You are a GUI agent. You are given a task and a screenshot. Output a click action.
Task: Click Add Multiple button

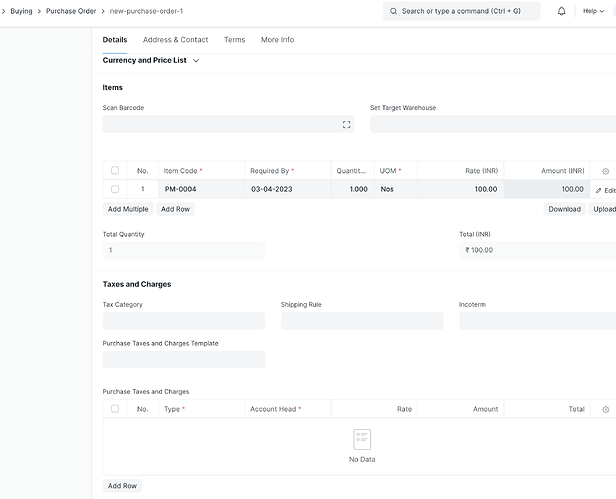pos(128,209)
